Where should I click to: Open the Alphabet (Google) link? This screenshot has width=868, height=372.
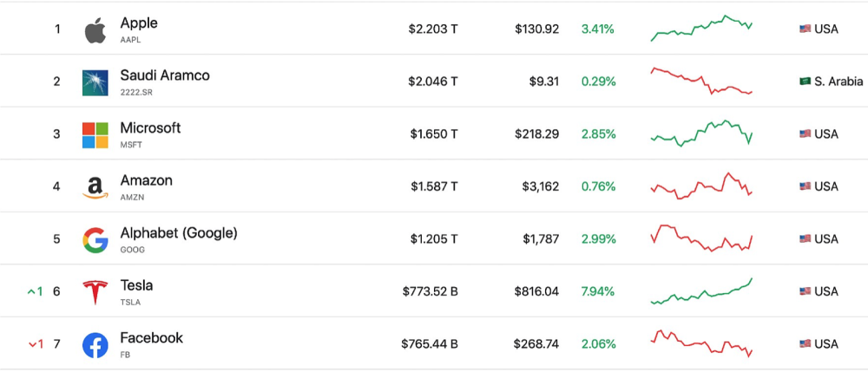click(179, 232)
